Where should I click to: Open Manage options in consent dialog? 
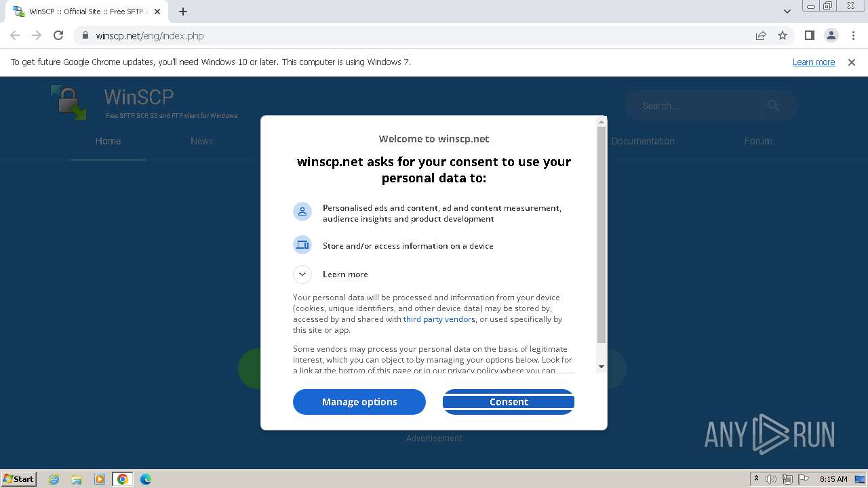tap(359, 402)
